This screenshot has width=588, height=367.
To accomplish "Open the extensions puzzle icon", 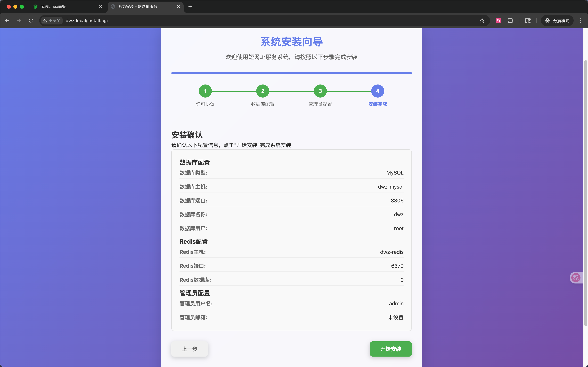I will tap(510, 21).
